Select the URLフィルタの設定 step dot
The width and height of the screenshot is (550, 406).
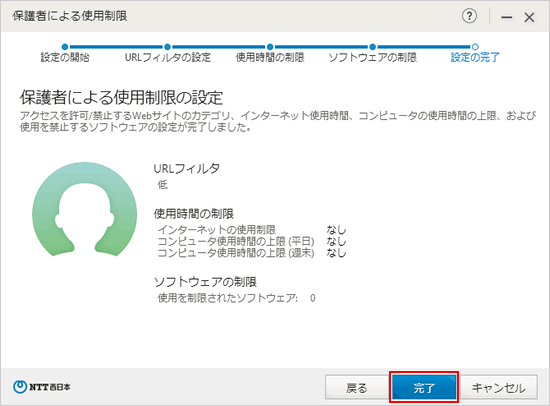167,47
